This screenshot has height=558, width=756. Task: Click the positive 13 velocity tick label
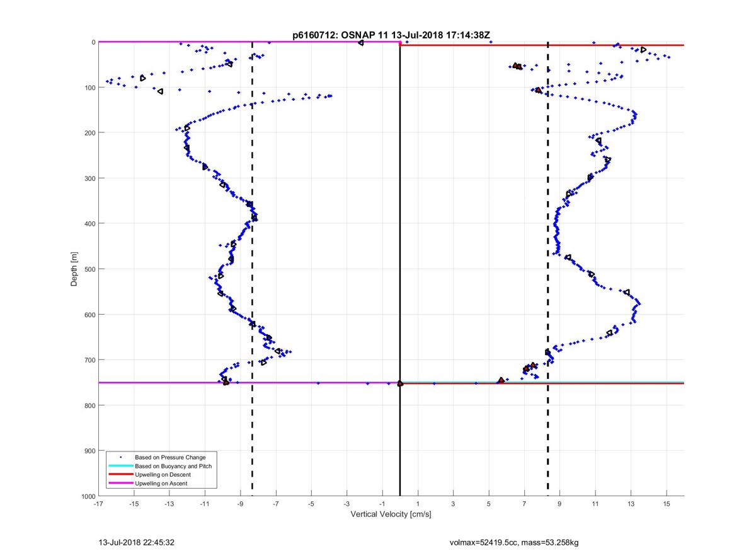631,504
